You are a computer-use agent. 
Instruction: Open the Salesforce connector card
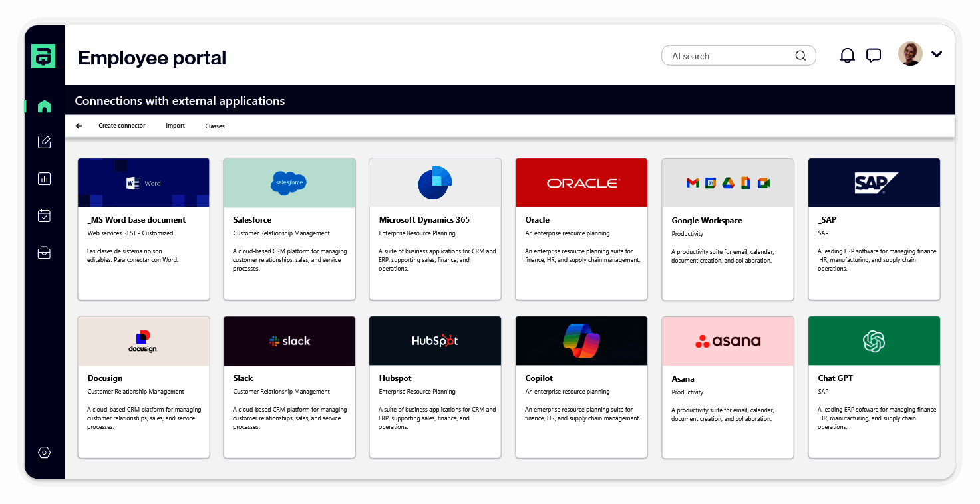289,229
